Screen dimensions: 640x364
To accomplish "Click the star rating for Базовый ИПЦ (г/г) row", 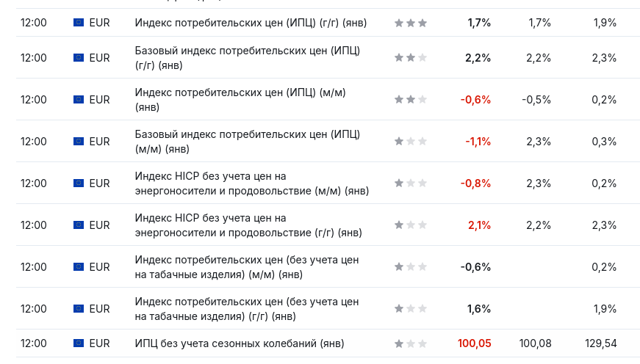I will pyautogui.click(x=411, y=58).
